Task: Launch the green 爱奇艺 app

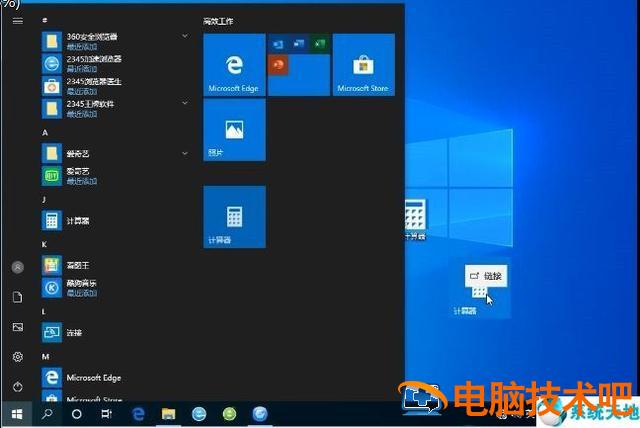Action: pyautogui.click(x=116, y=176)
